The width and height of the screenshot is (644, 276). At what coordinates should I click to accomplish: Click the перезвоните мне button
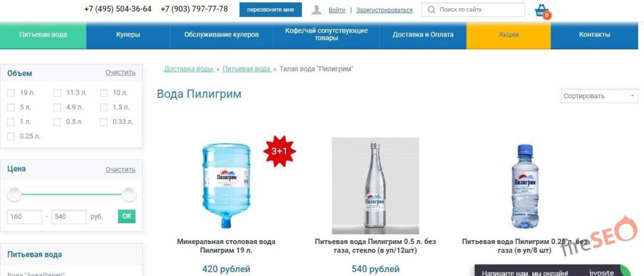(270, 10)
